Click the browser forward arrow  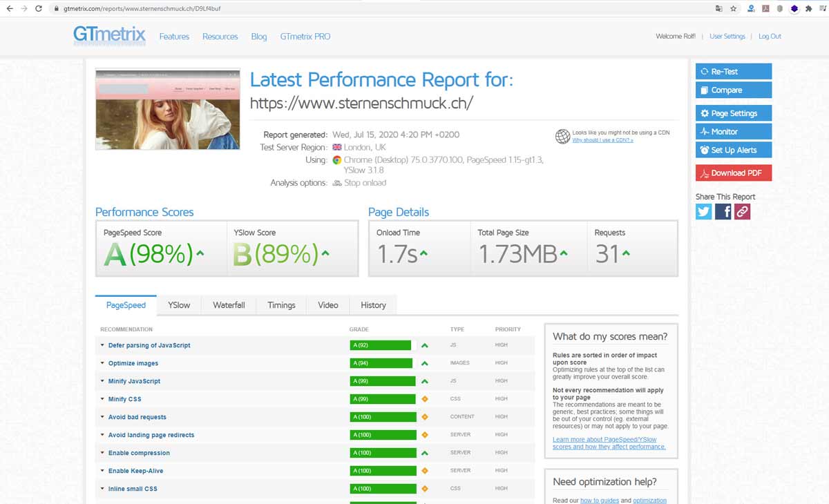click(x=24, y=8)
